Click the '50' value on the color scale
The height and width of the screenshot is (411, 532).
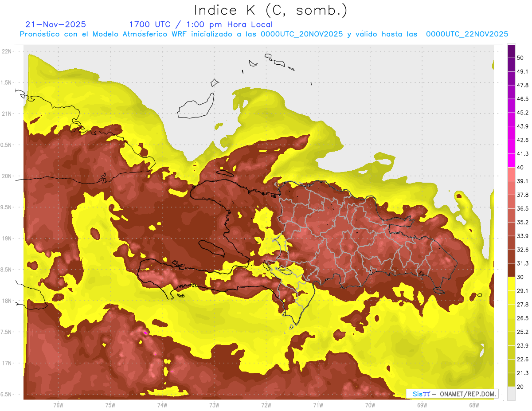[x=520, y=58]
